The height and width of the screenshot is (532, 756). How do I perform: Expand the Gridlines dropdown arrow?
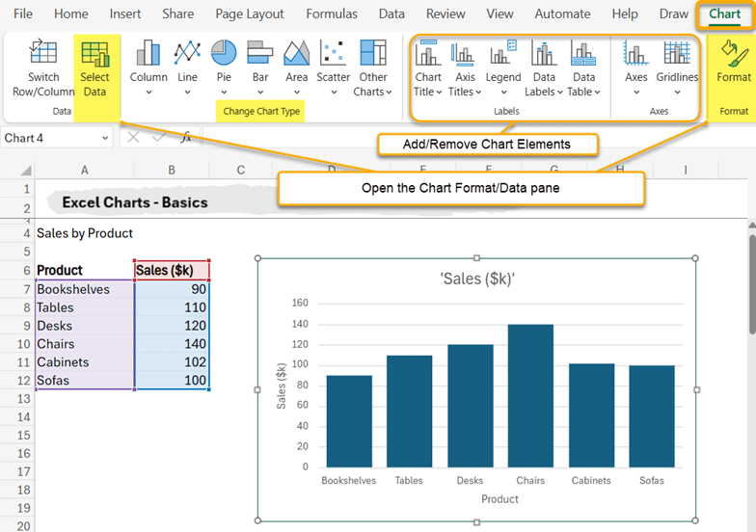point(677,93)
